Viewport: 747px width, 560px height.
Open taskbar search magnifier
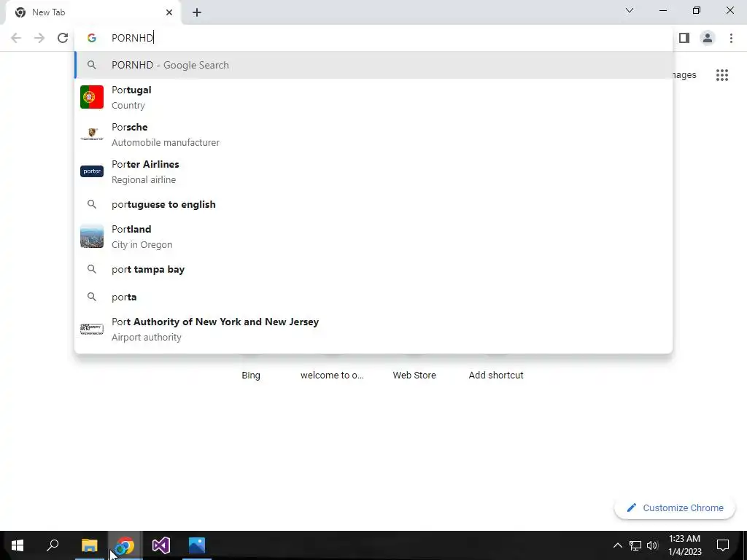coord(53,545)
